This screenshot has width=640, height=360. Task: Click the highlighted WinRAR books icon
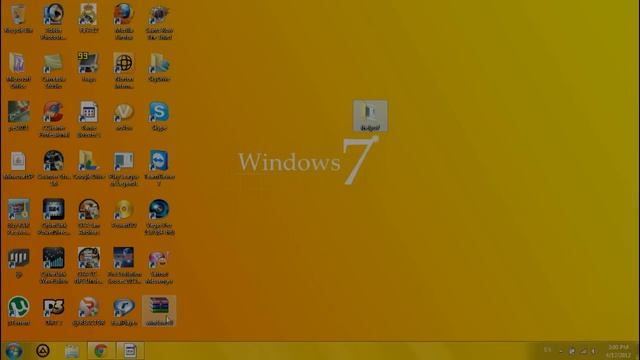(x=159, y=311)
